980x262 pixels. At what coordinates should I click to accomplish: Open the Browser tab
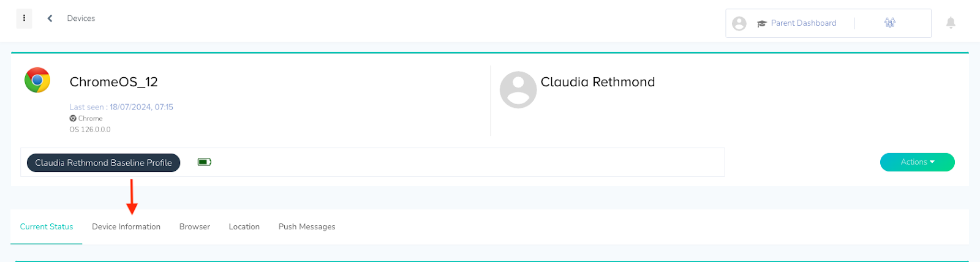(x=195, y=226)
